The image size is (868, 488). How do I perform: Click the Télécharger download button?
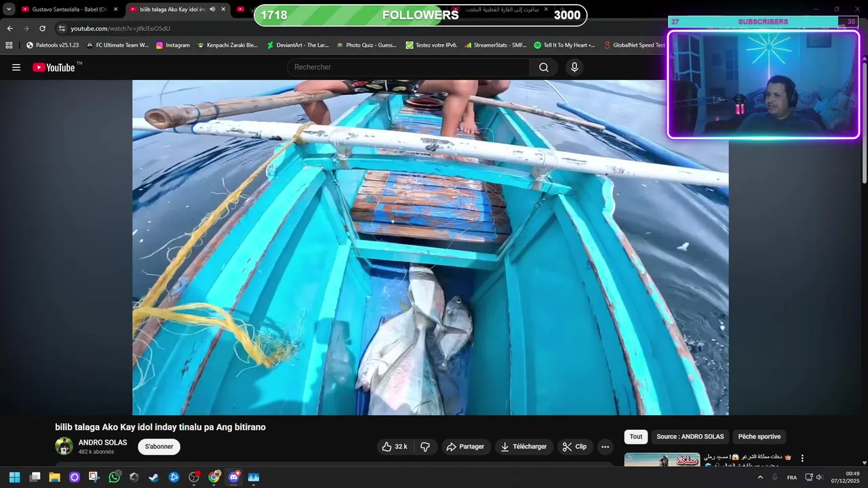[524, 447]
